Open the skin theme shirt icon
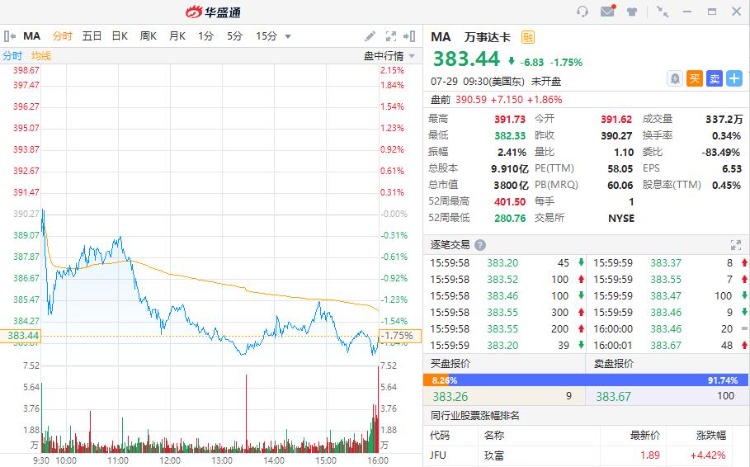This screenshot has height=467, width=750. 634,12
